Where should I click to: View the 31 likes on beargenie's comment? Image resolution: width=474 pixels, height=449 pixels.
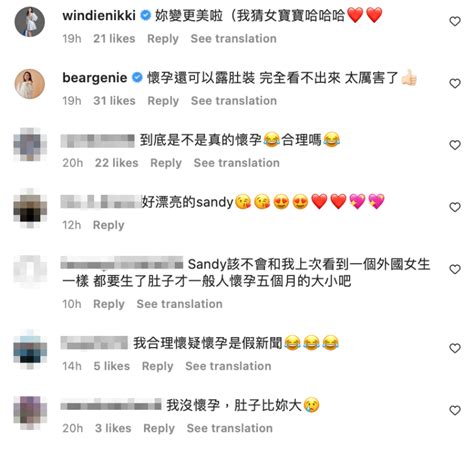pyautogui.click(x=114, y=101)
